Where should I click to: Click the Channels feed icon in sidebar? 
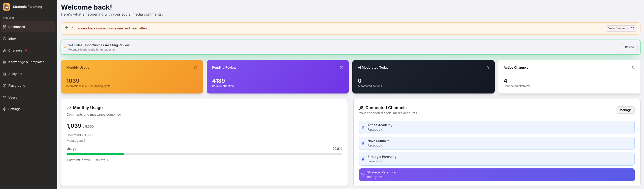click(x=5, y=51)
